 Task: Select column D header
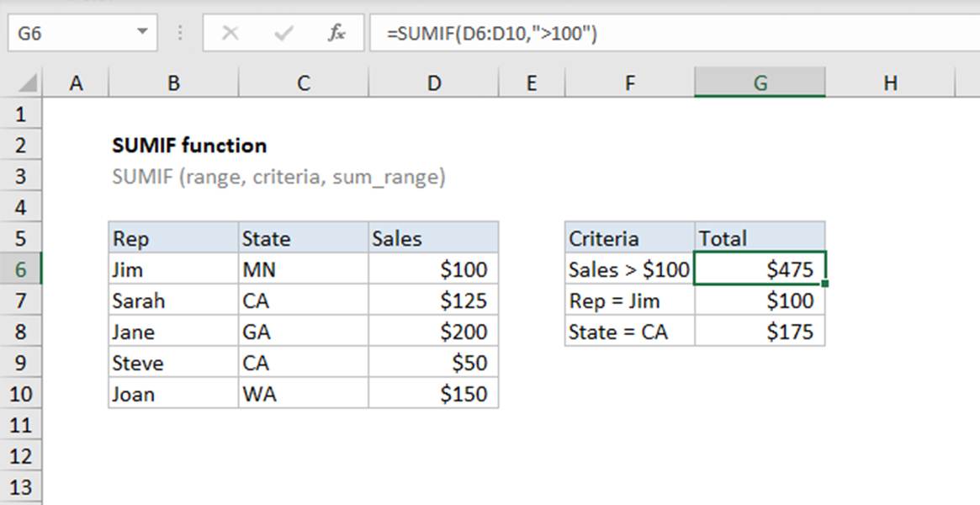click(433, 82)
